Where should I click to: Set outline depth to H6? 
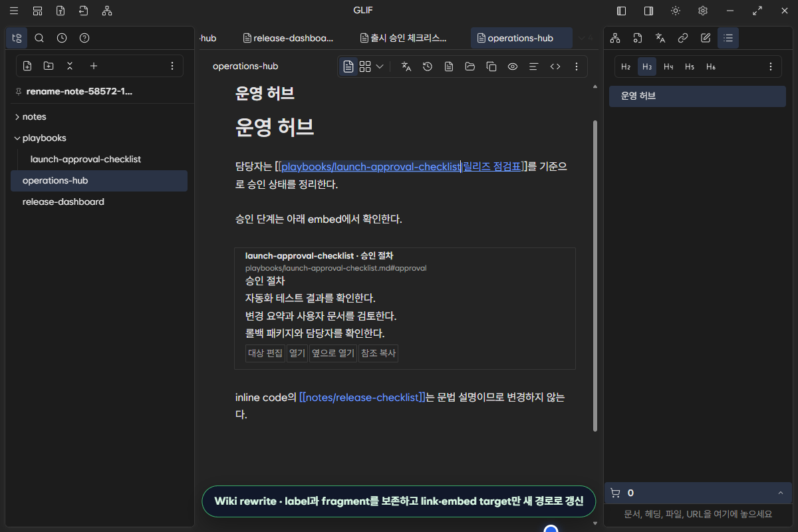coord(711,66)
